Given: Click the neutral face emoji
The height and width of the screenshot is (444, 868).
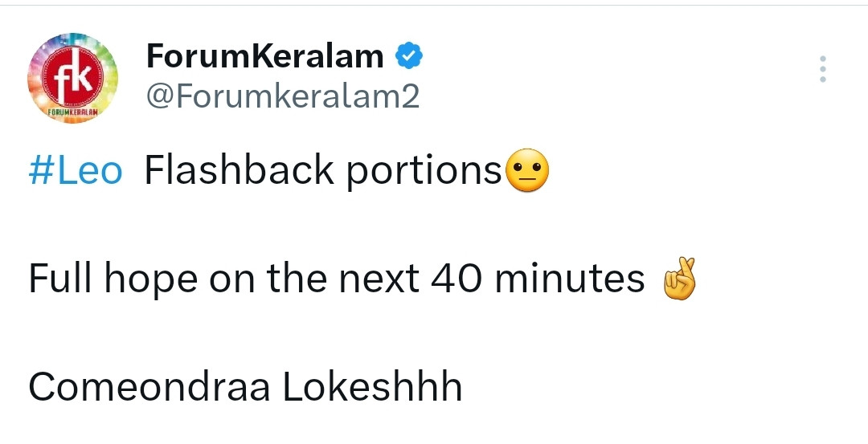Looking at the screenshot, I should [x=527, y=171].
